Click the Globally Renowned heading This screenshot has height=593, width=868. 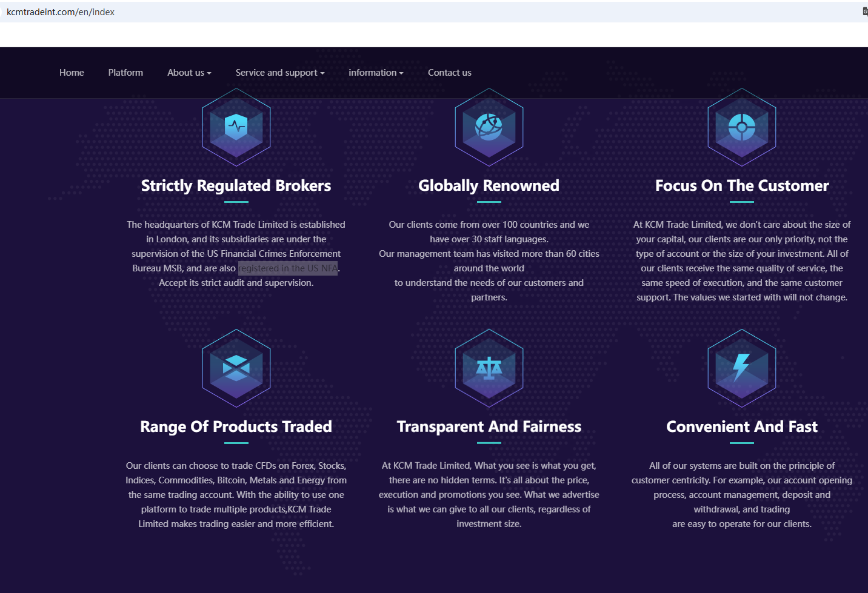coord(489,185)
